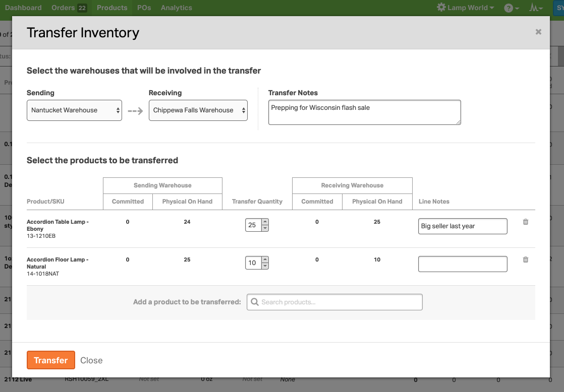Image resolution: width=564 pixels, height=392 pixels.
Task: Navigate to Analytics in the top menu
Action: (x=176, y=8)
